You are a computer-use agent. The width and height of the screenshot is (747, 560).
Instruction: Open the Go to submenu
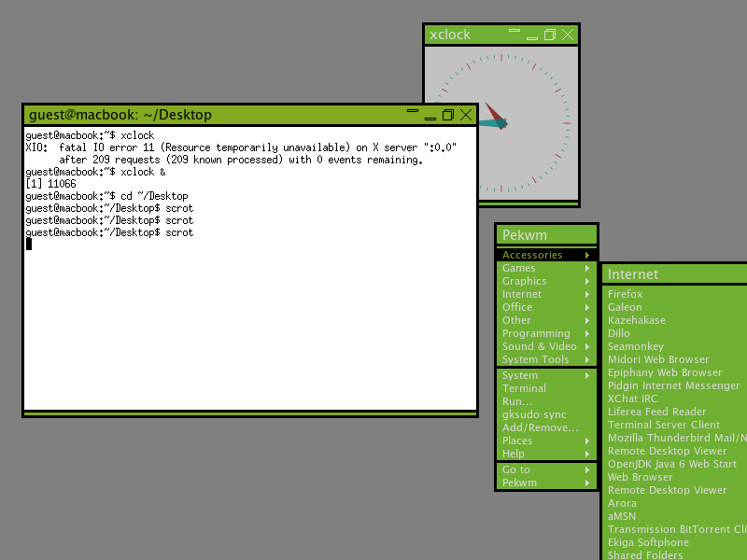pyautogui.click(x=546, y=469)
